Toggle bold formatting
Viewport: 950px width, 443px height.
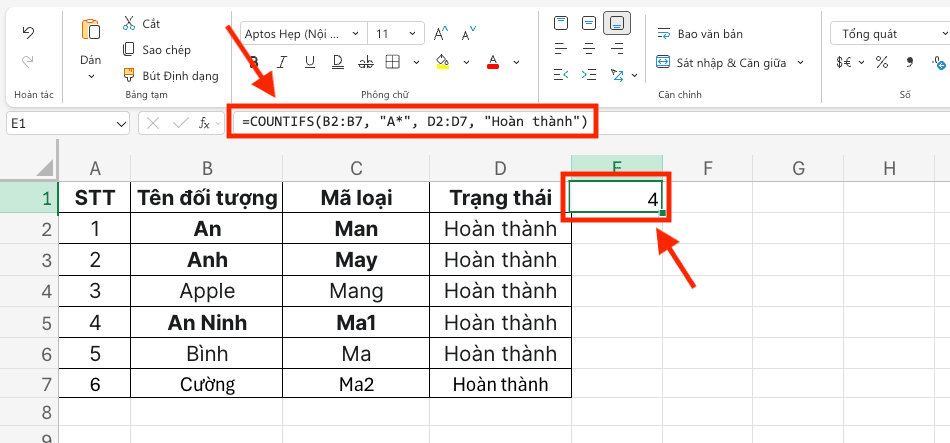point(254,62)
